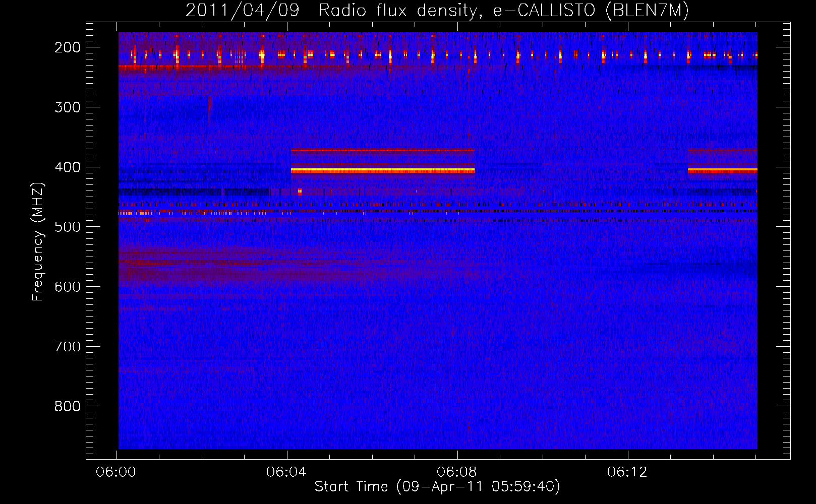
Task: Click the 200 frequency tick label
Action: pos(68,47)
